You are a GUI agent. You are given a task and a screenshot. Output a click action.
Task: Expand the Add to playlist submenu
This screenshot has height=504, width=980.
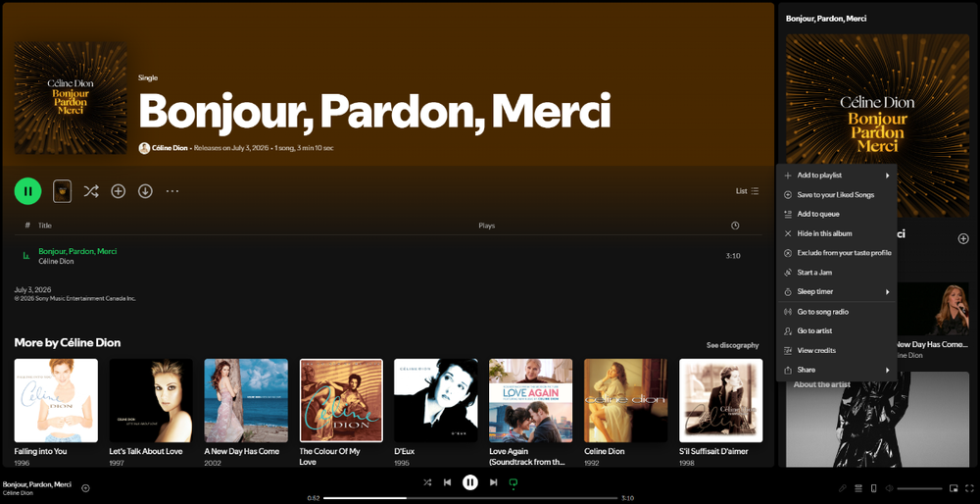tap(836, 176)
